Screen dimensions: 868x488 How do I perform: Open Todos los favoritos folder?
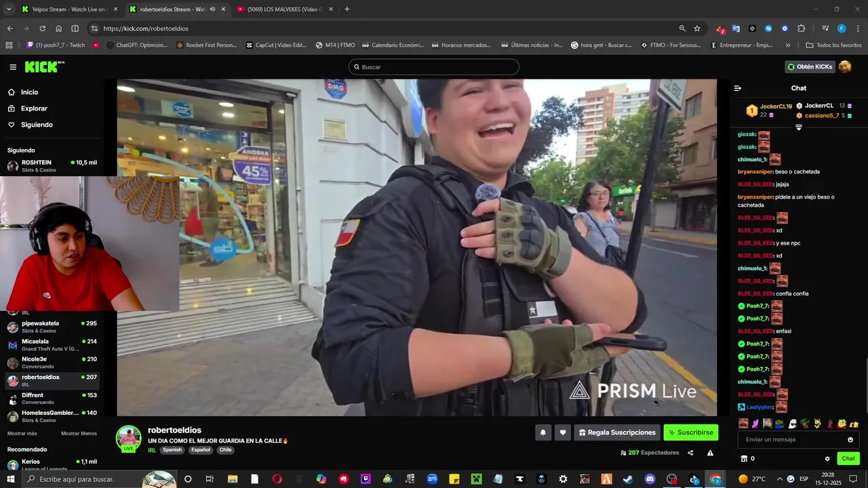[x=833, y=45]
